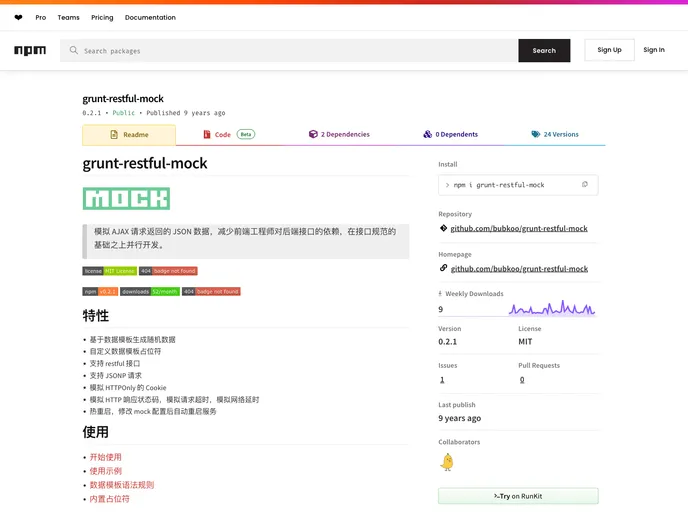Click the green MOCK logo image
688x512 pixels.
[126, 199]
